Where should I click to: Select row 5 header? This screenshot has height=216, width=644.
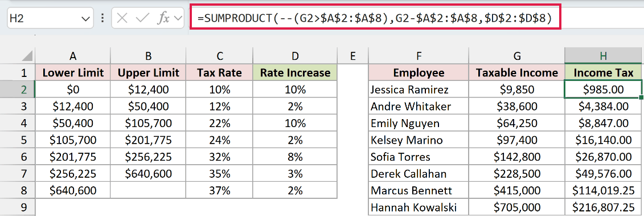tap(18, 140)
